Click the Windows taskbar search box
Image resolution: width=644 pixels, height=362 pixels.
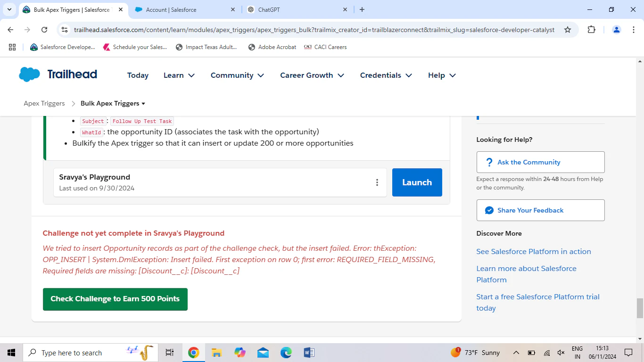coord(91,353)
